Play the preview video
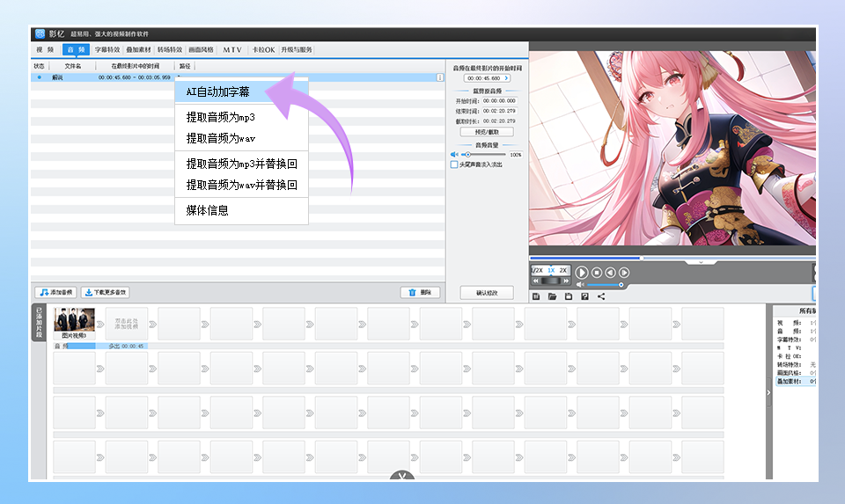The width and height of the screenshot is (845, 504). pyautogui.click(x=582, y=273)
